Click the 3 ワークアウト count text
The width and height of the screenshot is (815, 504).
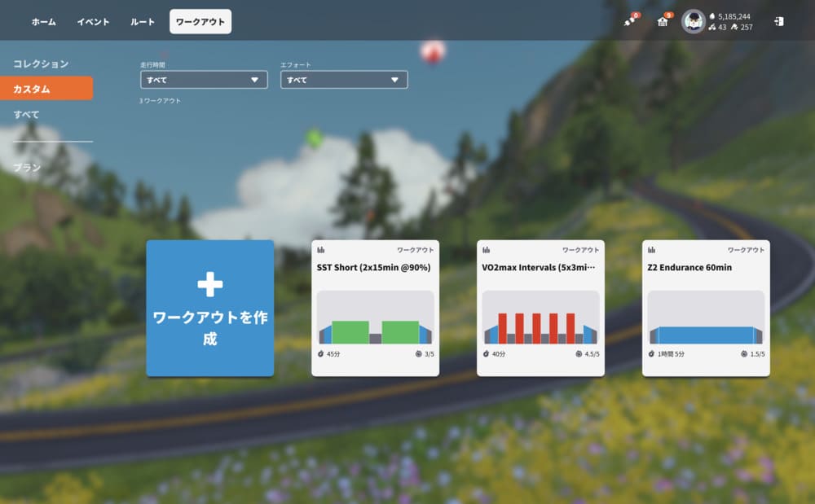click(160, 101)
